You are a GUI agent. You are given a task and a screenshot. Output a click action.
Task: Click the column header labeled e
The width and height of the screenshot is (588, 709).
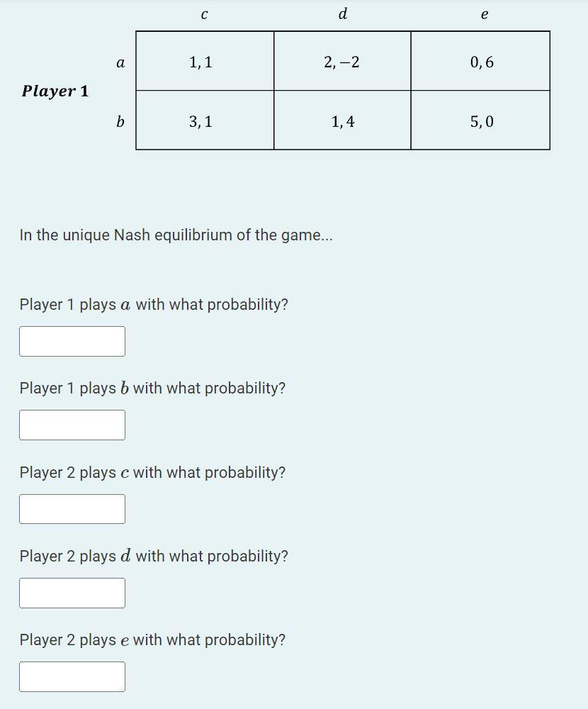coord(483,14)
